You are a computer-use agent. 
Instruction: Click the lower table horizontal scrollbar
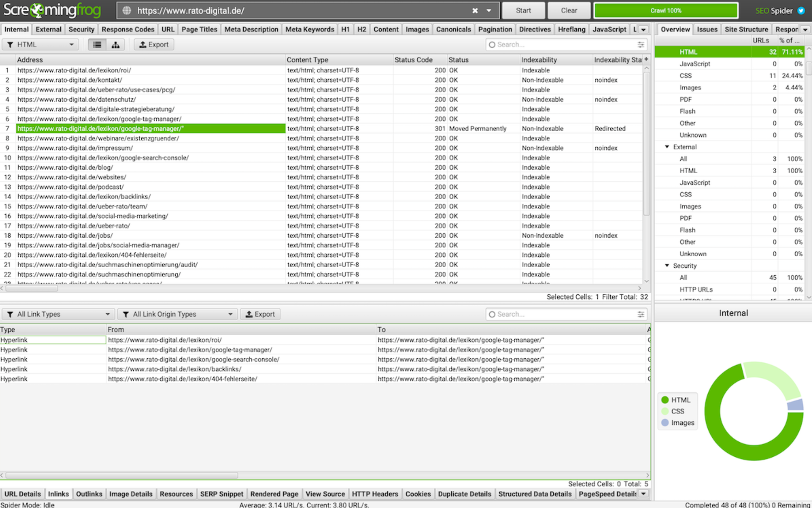(121, 475)
